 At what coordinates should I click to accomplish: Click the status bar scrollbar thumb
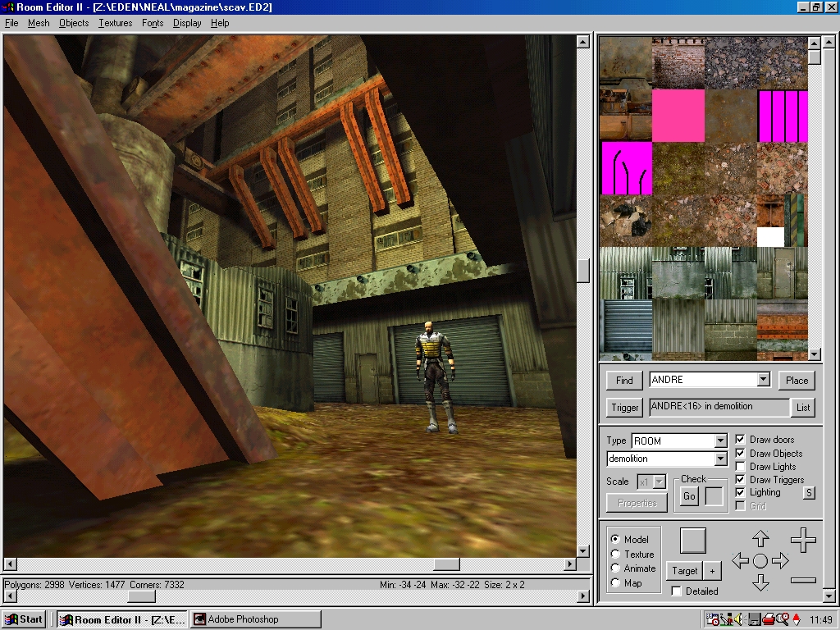pos(142,596)
